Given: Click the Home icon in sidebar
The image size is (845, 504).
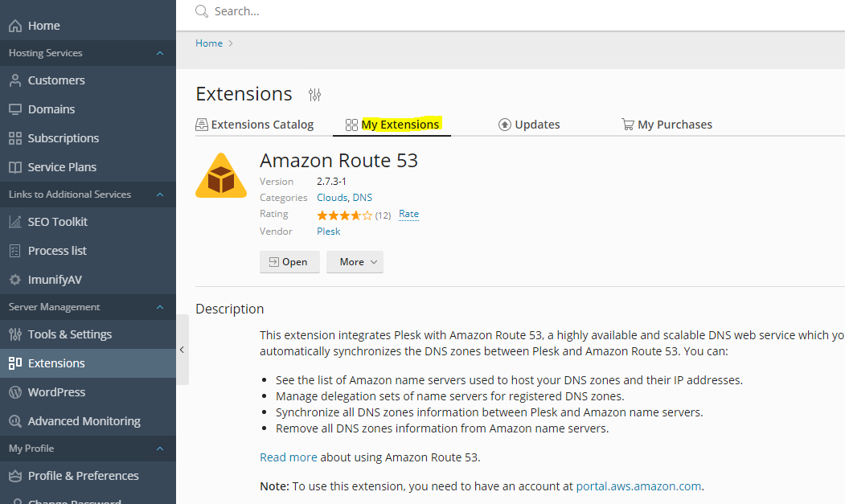Looking at the screenshot, I should click(x=14, y=26).
